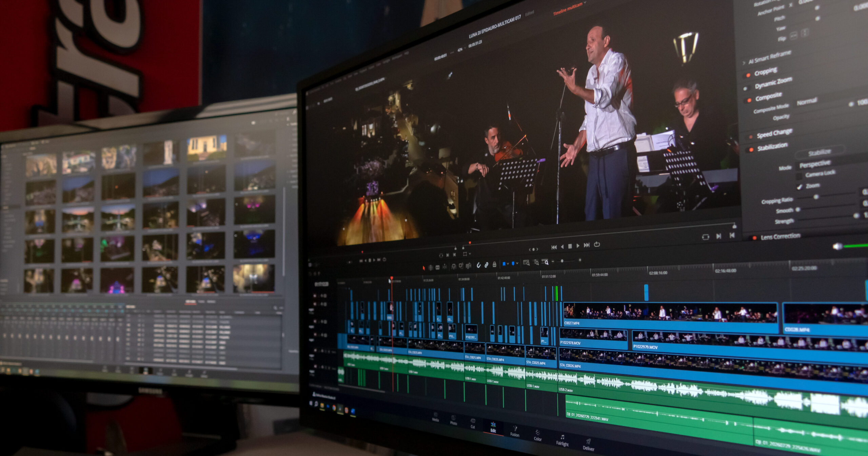The width and height of the screenshot is (868, 456).
Task: Click Go to Out point icon right of viewer
Action: point(718,236)
